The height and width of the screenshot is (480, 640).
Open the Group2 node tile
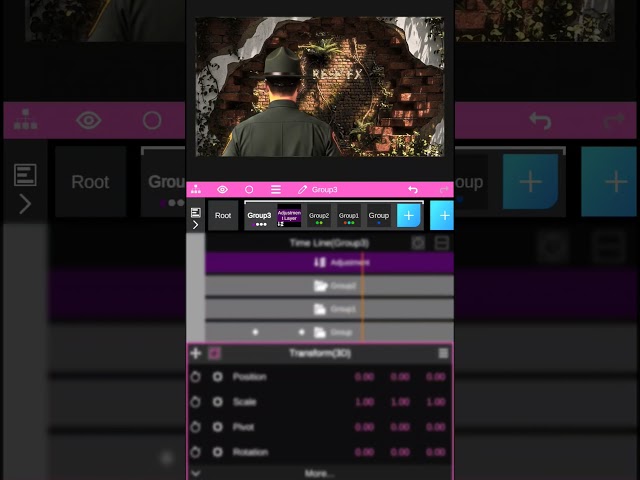(319, 216)
